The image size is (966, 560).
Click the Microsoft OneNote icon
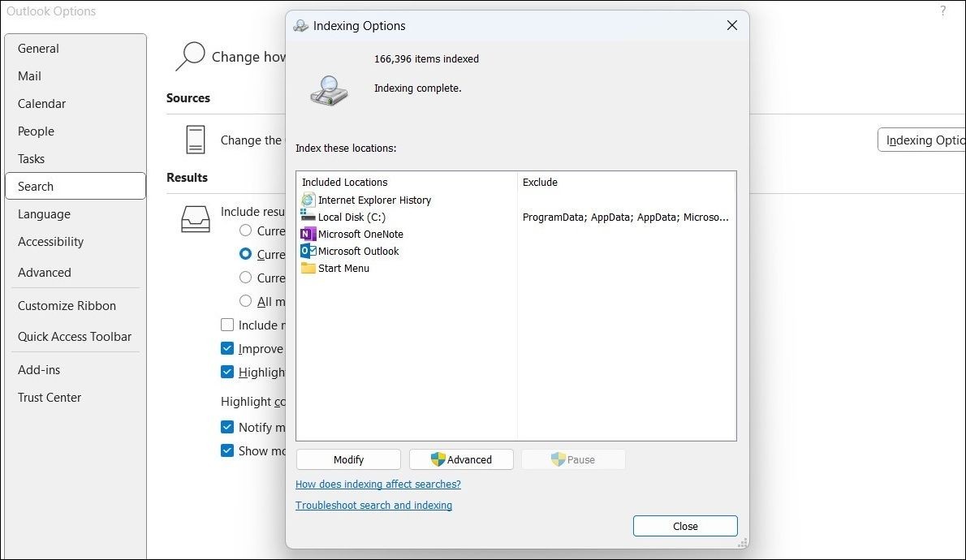pos(308,234)
